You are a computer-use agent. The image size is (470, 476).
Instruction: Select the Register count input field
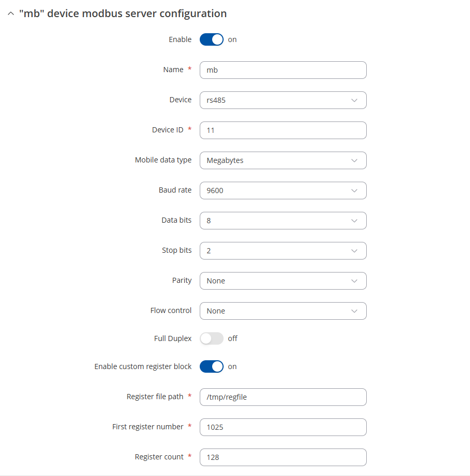tap(283, 457)
